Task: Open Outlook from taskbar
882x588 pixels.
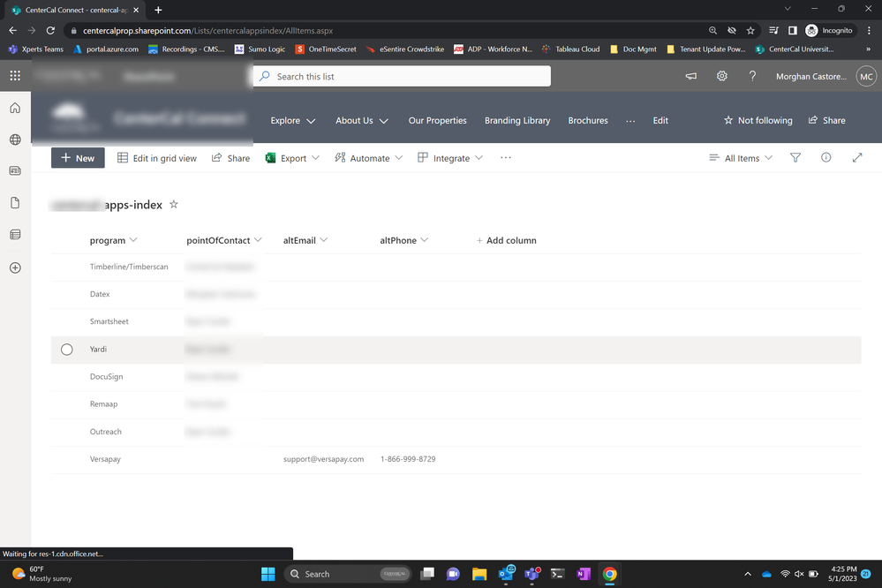Action: pos(506,573)
